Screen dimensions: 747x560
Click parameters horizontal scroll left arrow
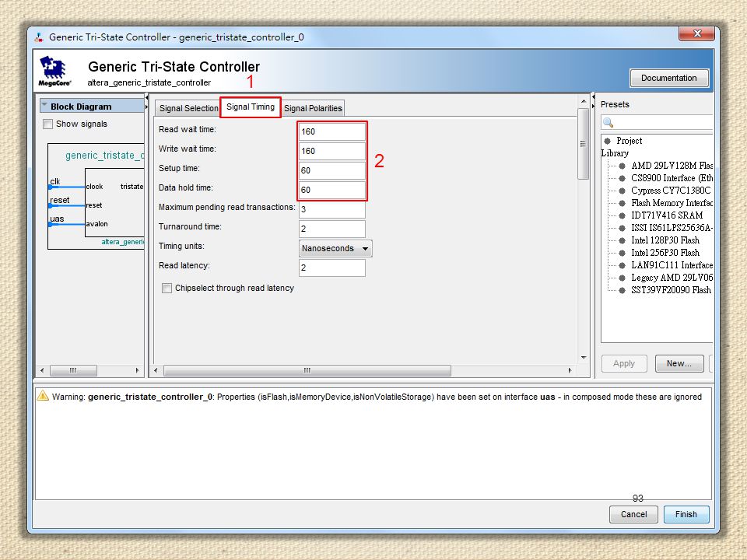pos(156,370)
